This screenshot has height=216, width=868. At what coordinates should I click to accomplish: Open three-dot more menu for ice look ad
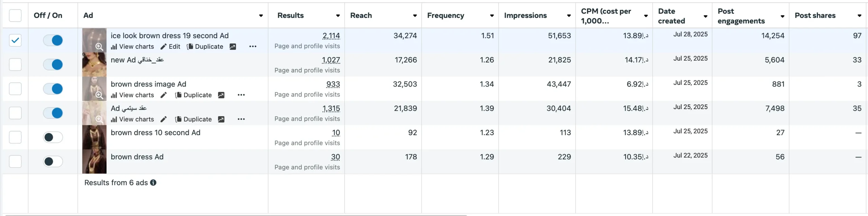(253, 47)
